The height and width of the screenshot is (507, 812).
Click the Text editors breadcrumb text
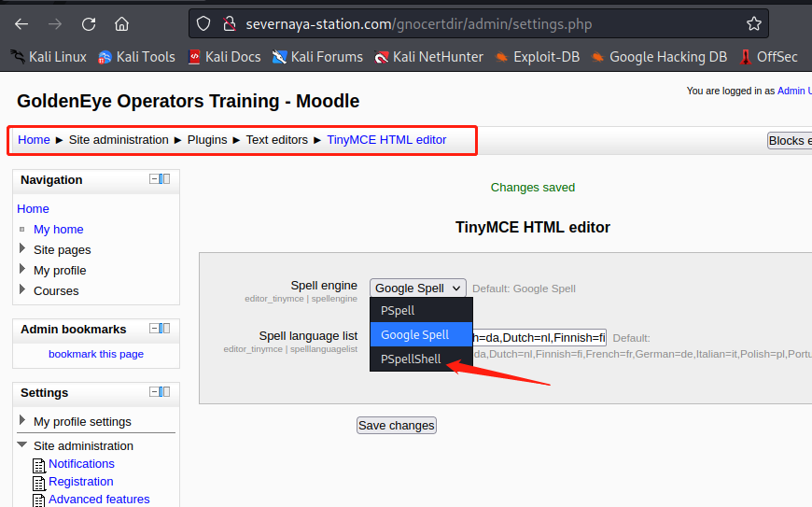pyautogui.click(x=276, y=140)
